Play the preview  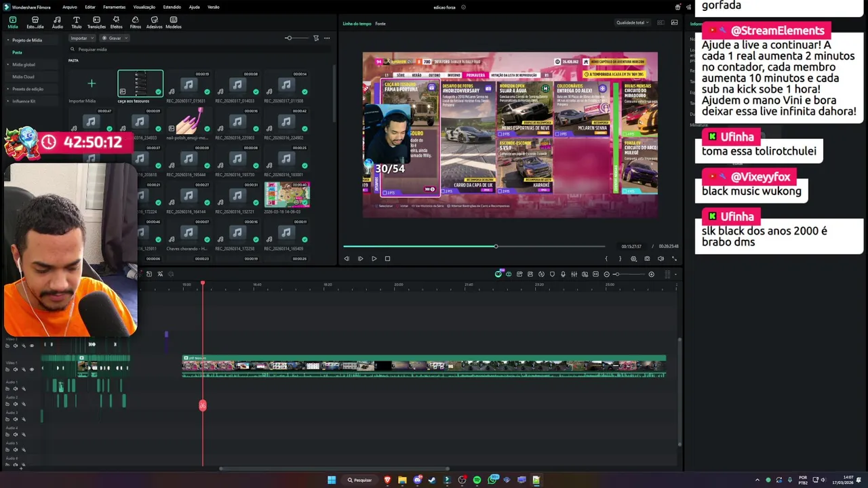(374, 258)
